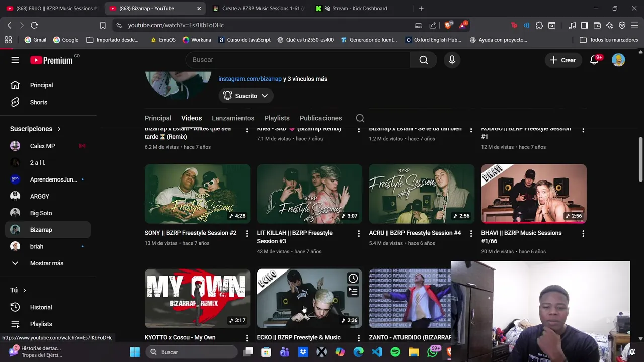The image size is (644, 362).
Task: Open WhatsApp from taskbar
Action: coord(432,352)
